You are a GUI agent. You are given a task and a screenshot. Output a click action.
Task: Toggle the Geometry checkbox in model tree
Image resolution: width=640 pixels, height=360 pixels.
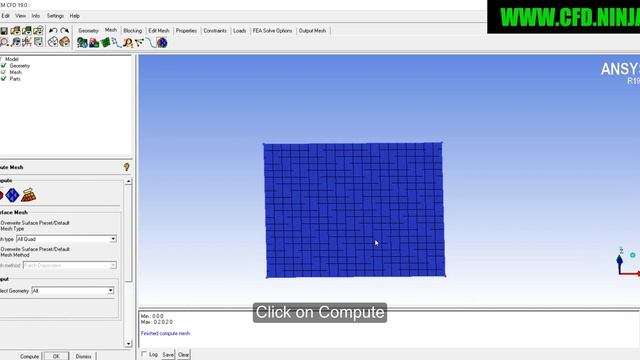pyautogui.click(x=4, y=66)
